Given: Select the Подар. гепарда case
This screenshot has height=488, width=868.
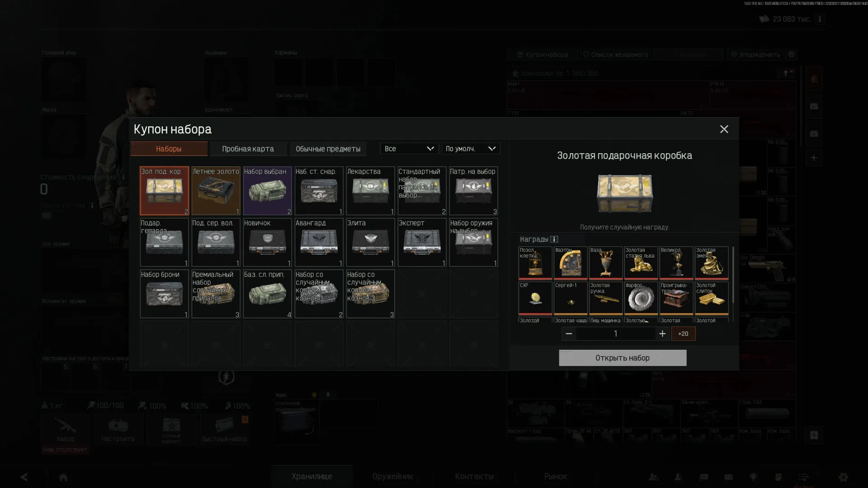Looking at the screenshot, I should [164, 242].
